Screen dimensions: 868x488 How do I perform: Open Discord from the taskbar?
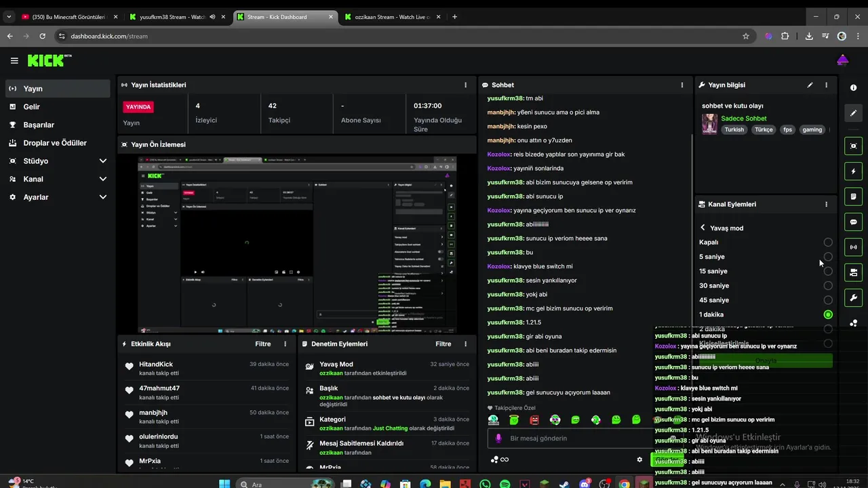(x=585, y=484)
